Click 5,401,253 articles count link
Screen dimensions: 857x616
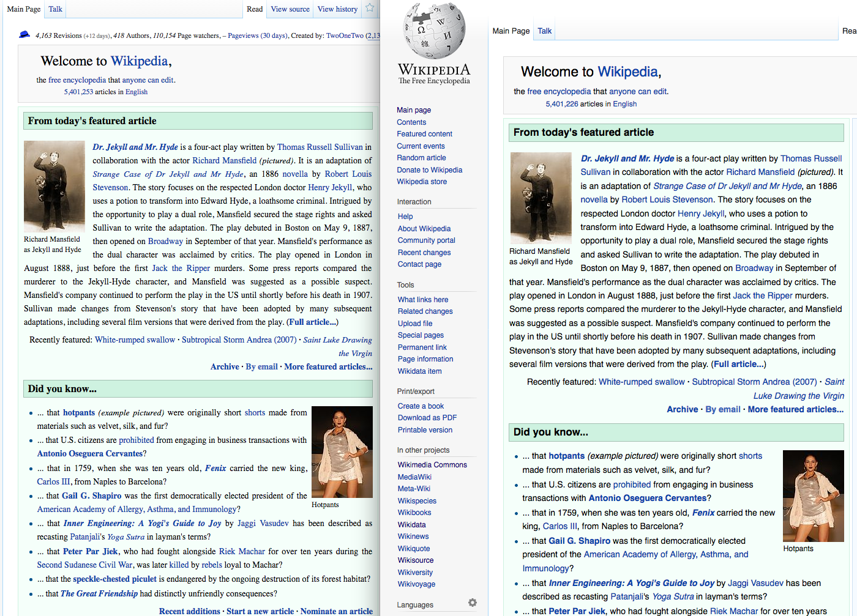[x=79, y=92]
